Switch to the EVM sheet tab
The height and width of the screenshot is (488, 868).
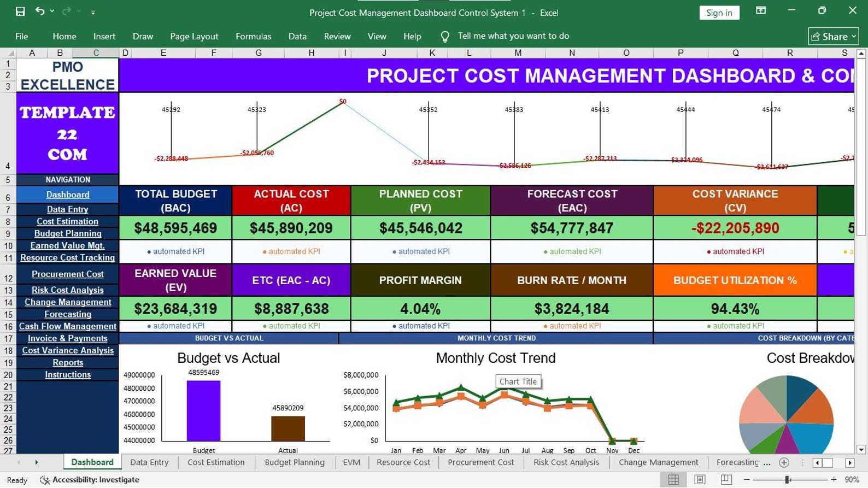351,462
